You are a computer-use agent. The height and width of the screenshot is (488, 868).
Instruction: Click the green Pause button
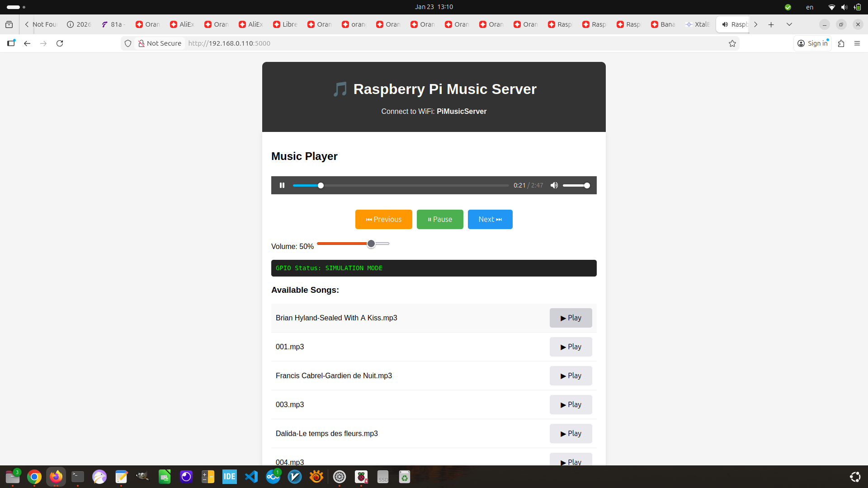point(440,219)
